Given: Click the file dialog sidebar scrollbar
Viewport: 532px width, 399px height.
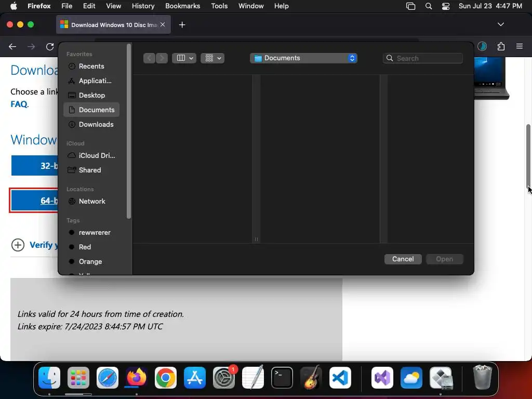Looking at the screenshot, I should pos(129,131).
